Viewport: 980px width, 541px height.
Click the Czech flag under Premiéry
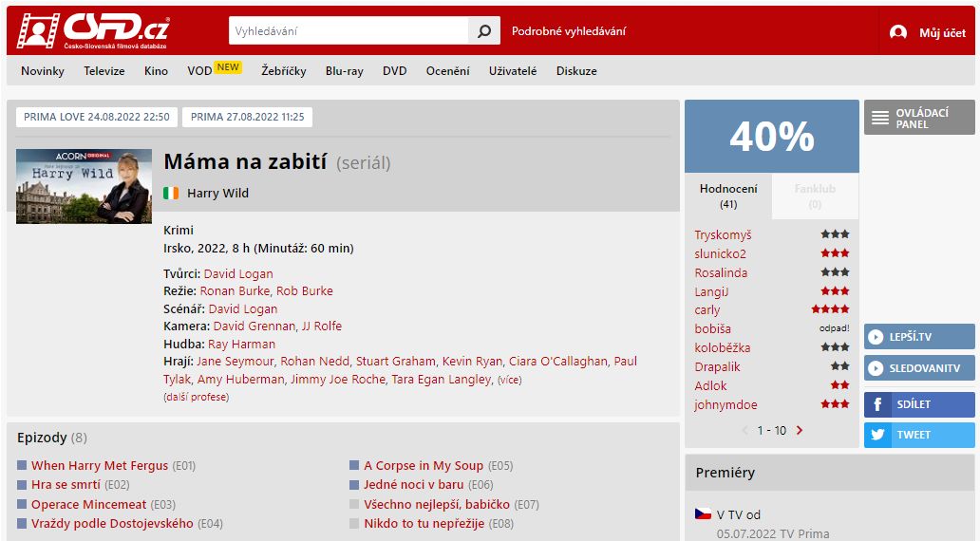[x=703, y=514]
